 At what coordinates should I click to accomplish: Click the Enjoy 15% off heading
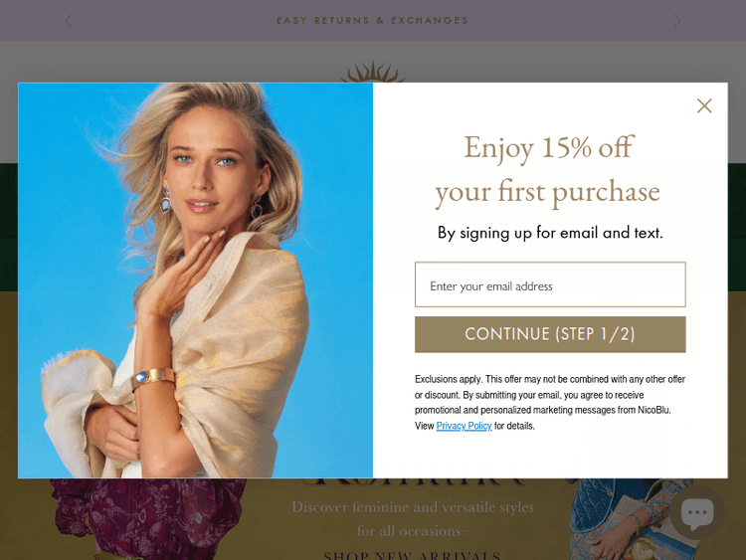(x=549, y=147)
